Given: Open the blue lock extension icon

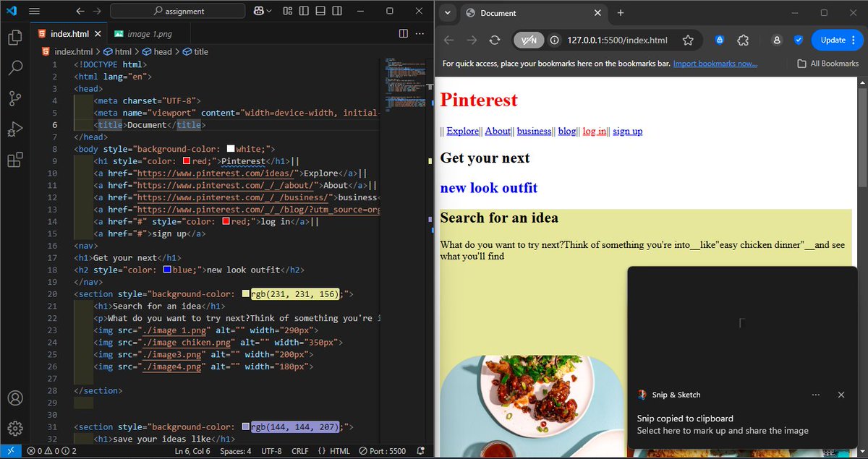Looking at the screenshot, I should tap(720, 40).
